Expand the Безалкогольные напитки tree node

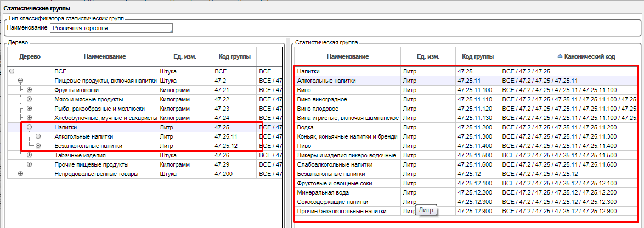tap(38, 146)
